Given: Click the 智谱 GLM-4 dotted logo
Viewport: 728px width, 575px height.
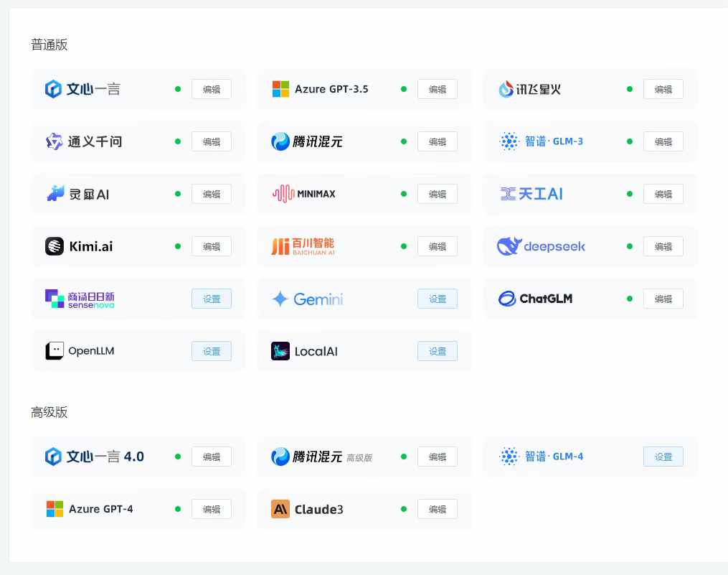Looking at the screenshot, I should coord(509,457).
